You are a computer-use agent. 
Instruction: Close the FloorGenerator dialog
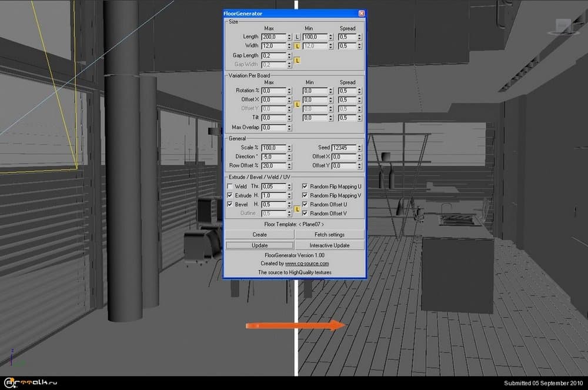click(361, 14)
